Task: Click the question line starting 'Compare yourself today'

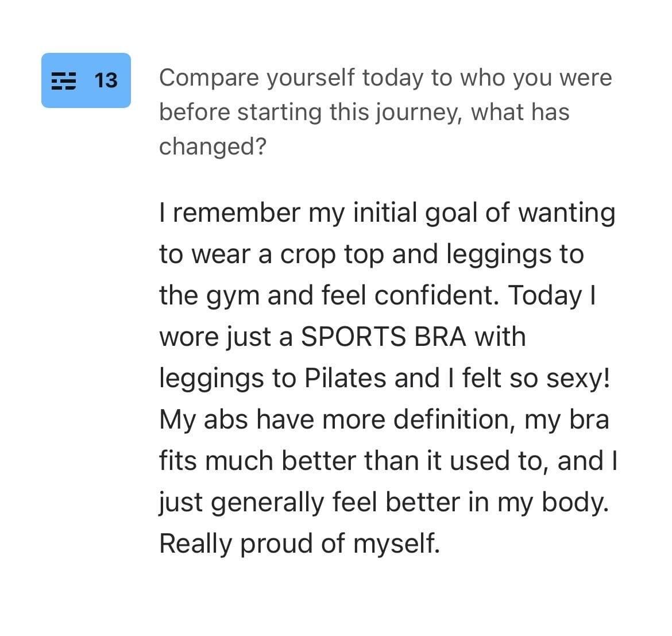Action: tap(386, 78)
